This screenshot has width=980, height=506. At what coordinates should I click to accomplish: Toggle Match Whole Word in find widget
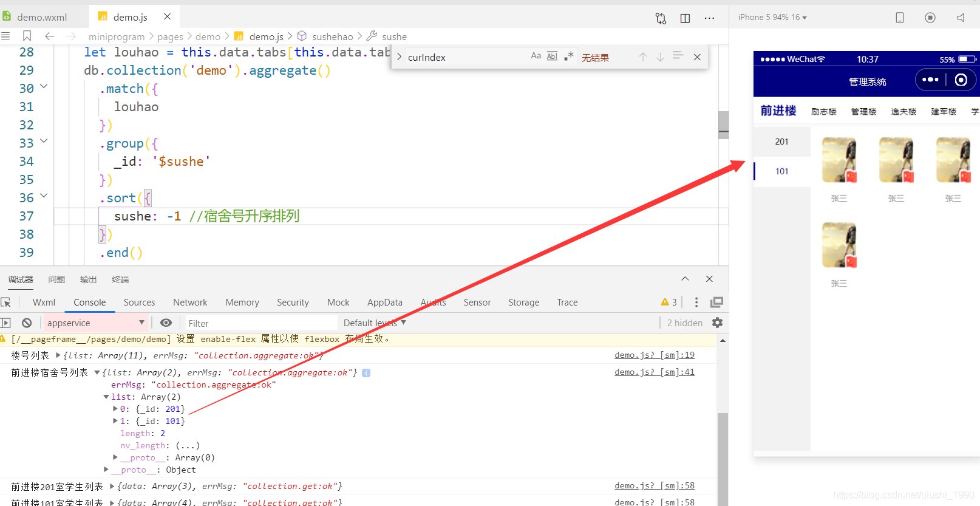click(552, 56)
